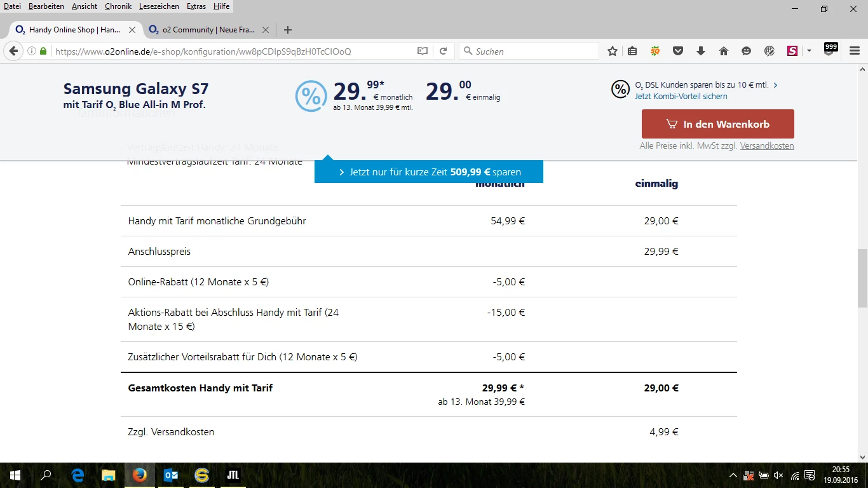Select the 4,99 € shipping cost
This screenshot has height=488, width=868.
[x=664, y=432]
